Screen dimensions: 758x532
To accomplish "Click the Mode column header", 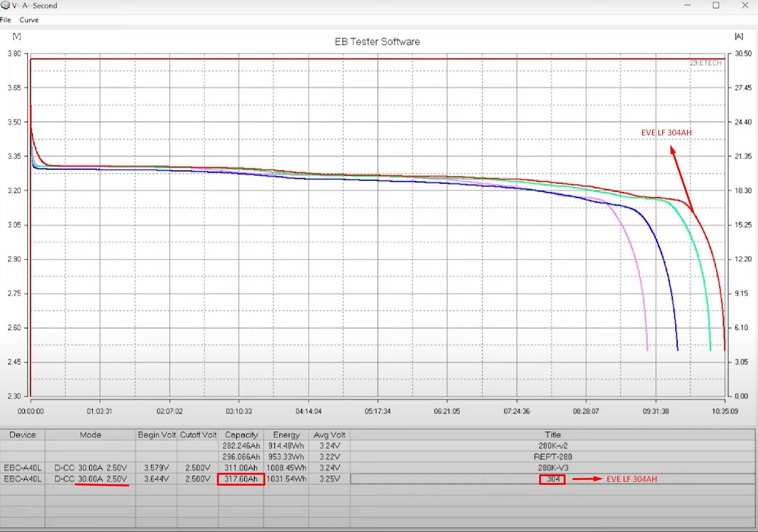I will pos(91,435).
